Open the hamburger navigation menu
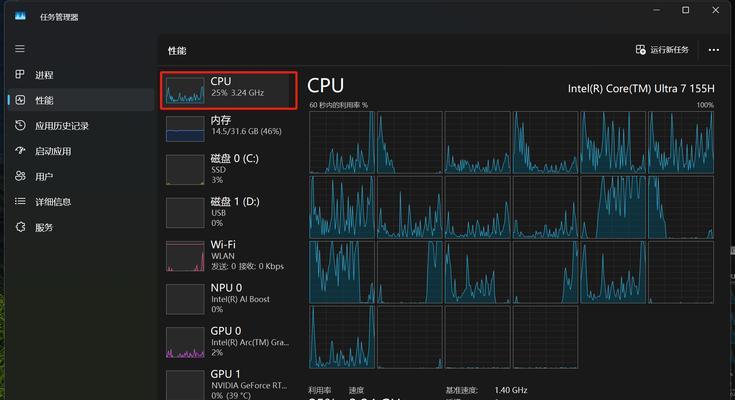This screenshot has width=735, height=400. 20,49
